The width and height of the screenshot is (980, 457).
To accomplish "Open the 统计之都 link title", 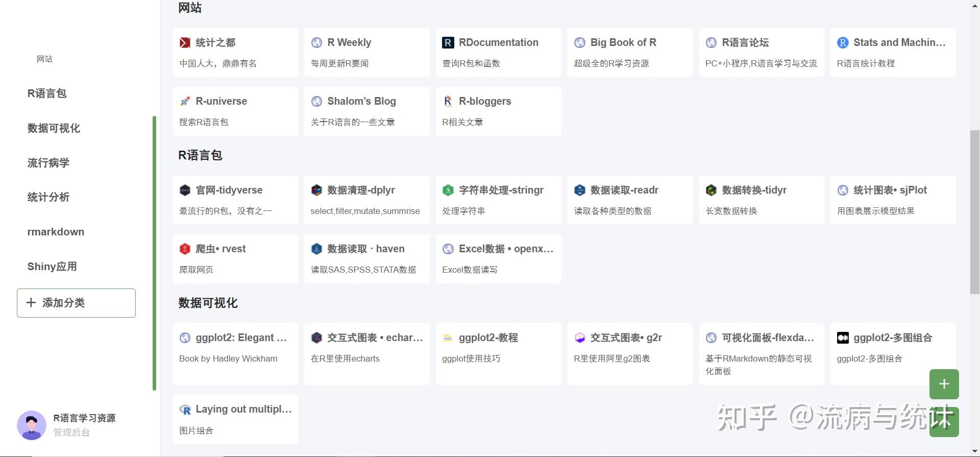I will click(x=215, y=43).
